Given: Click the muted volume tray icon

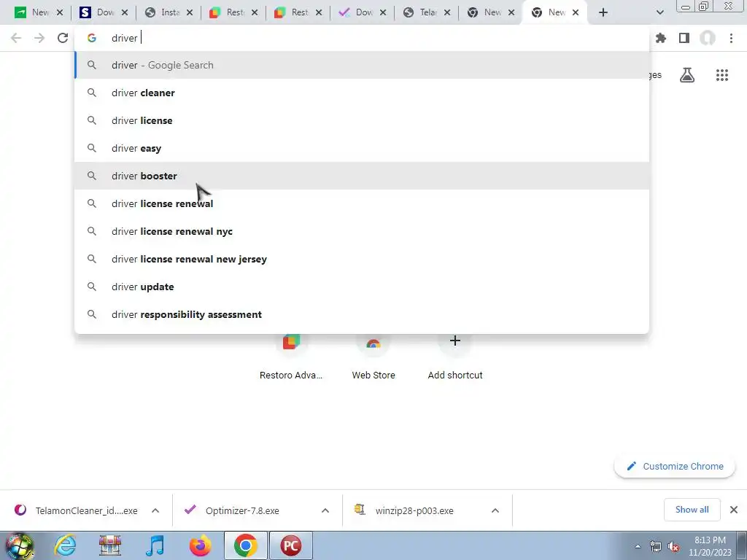Looking at the screenshot, I should [673, 547].
